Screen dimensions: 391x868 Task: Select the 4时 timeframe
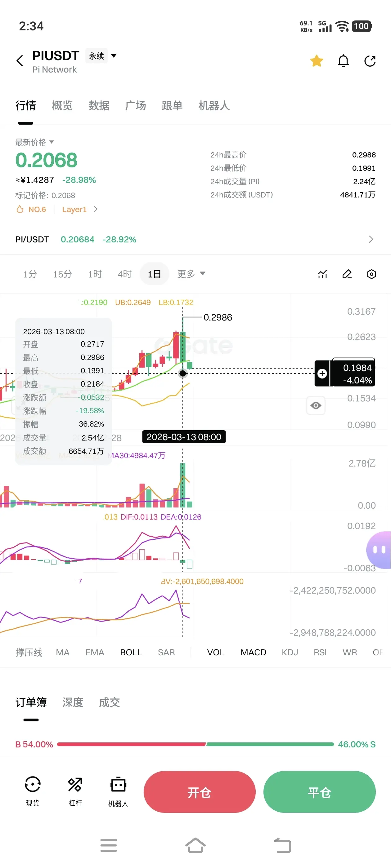pos(124,274)
